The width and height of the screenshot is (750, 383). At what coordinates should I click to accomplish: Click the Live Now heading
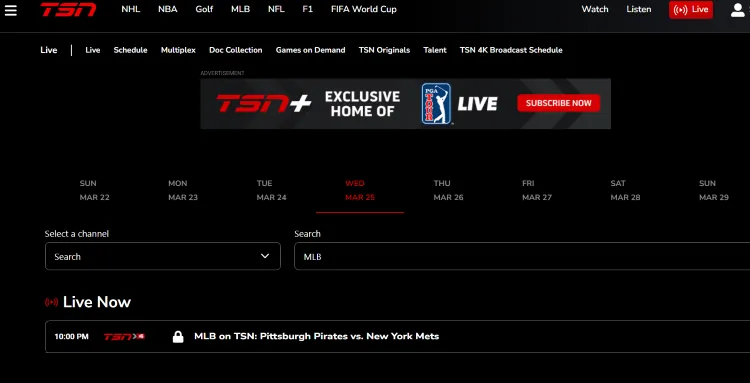97,302
